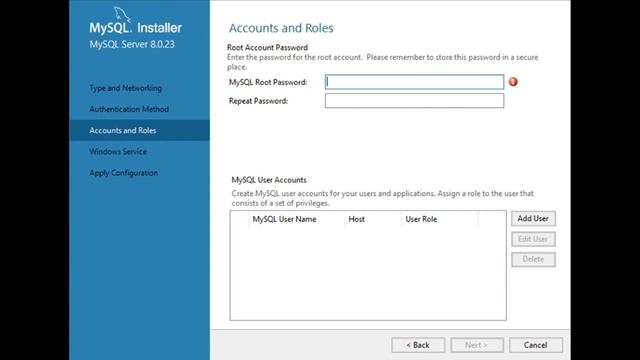This screenshot has height=360, width=640.
Task: Open the Type and Networking step
Action: (125, 88)
